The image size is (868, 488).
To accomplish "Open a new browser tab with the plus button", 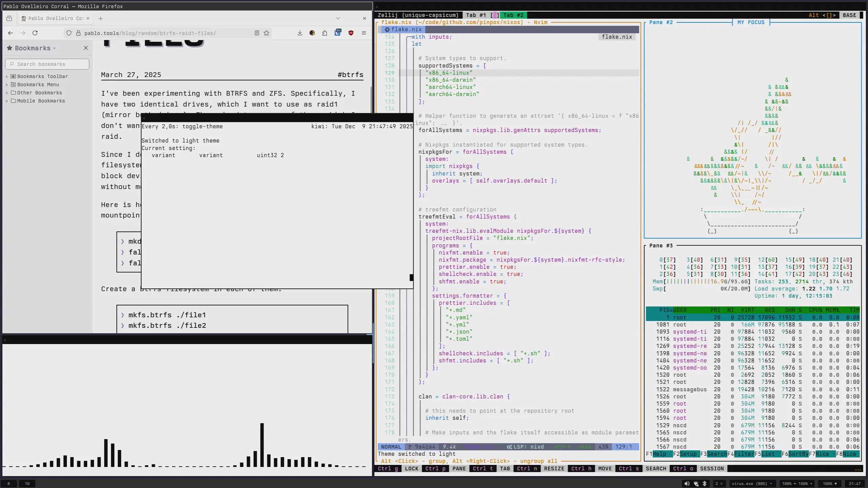I will (x=100, y=18).
